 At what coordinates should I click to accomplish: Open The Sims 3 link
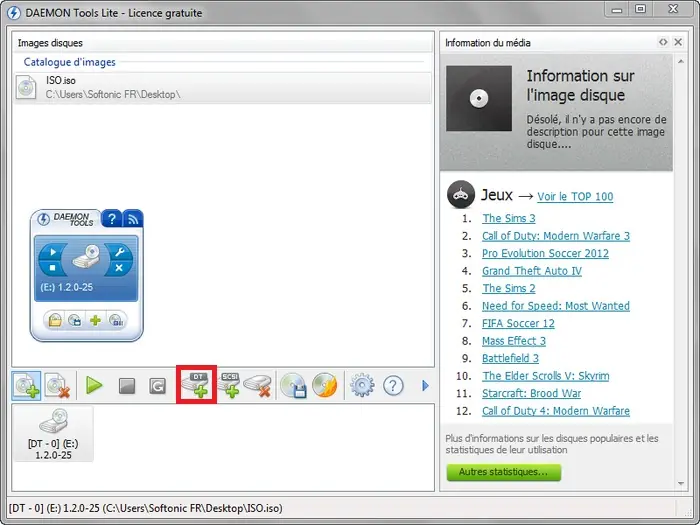click(x=508, y=218)
